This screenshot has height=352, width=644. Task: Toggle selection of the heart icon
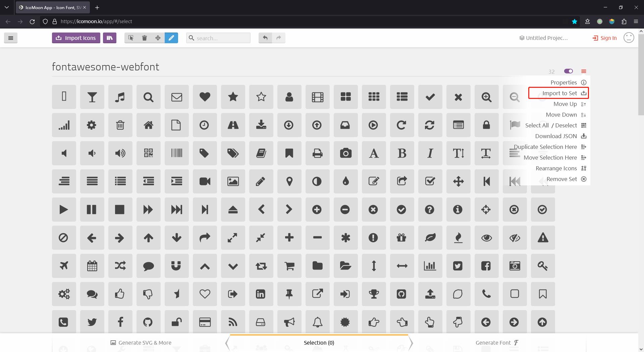point(205,97)
